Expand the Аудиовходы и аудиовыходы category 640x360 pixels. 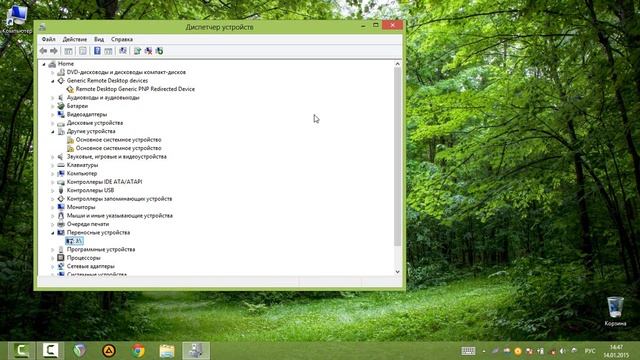click(53, 98)
